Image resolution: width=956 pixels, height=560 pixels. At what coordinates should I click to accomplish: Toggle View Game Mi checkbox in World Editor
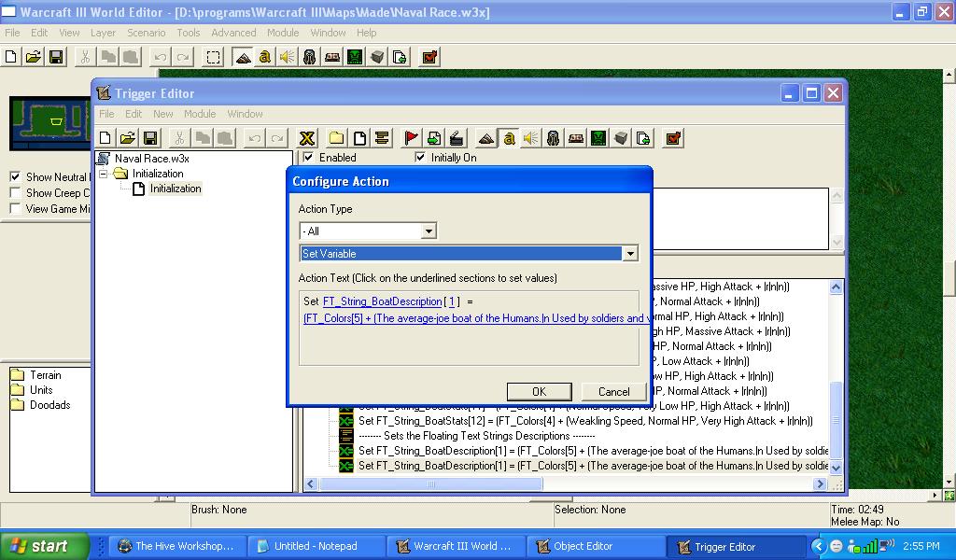[x=15, y=208]
